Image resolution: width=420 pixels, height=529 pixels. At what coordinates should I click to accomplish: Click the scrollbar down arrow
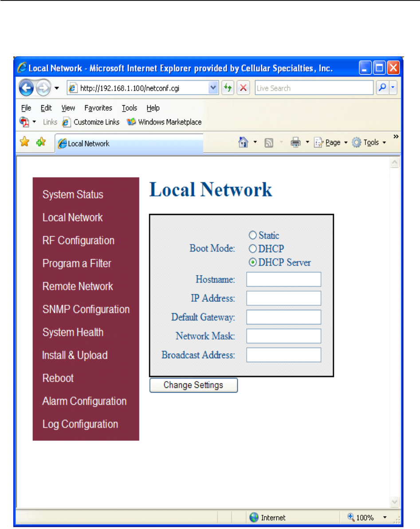point(395,501)
